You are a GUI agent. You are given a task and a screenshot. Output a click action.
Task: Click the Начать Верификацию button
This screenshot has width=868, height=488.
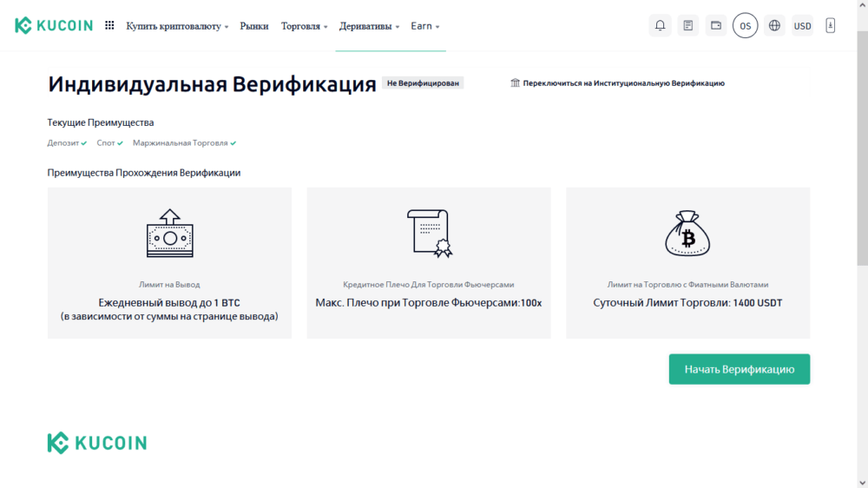click(739, 369)
